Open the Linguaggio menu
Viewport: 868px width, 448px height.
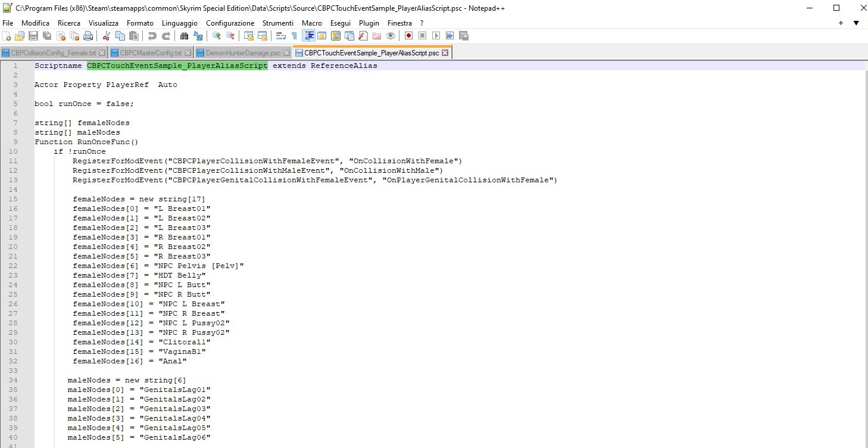point(180,23)
